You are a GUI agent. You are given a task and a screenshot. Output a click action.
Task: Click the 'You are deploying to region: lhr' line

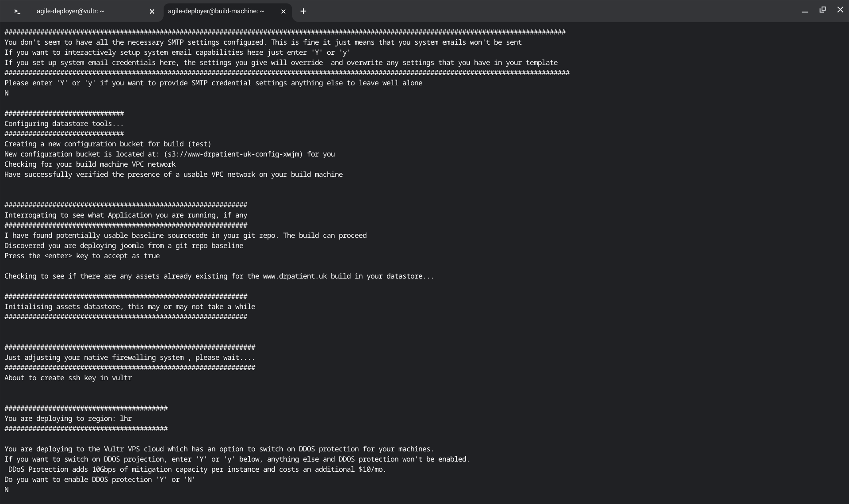click(x=68, y=419)
